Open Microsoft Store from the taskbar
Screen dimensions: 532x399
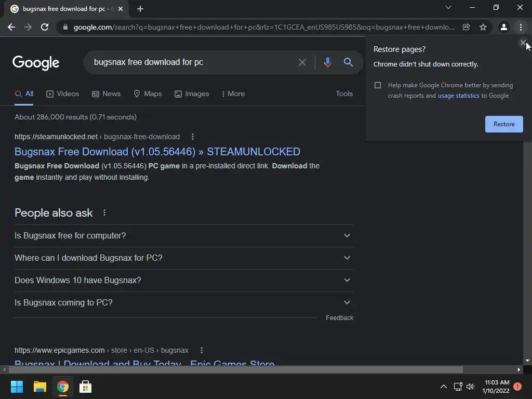[x=86, y=387]
